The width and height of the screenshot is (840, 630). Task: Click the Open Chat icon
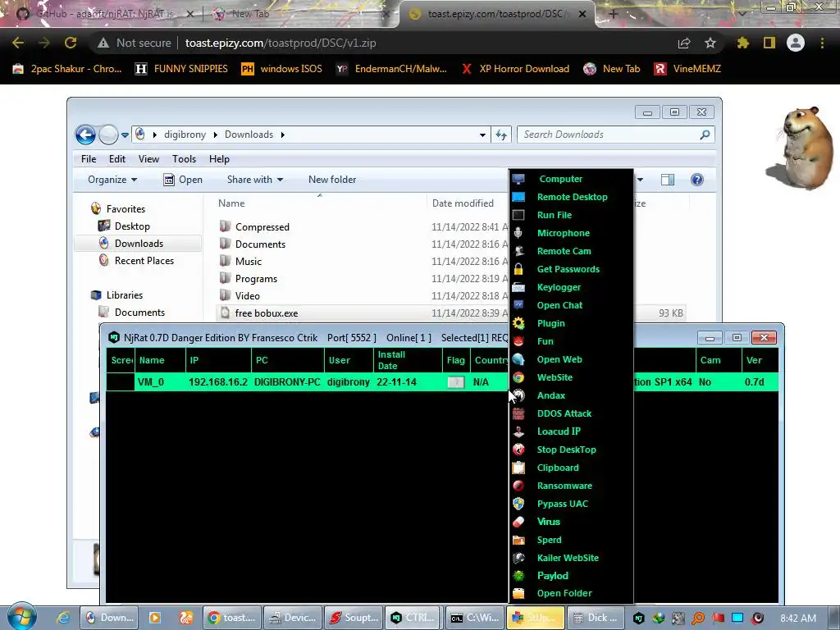(x=518, y=305)
